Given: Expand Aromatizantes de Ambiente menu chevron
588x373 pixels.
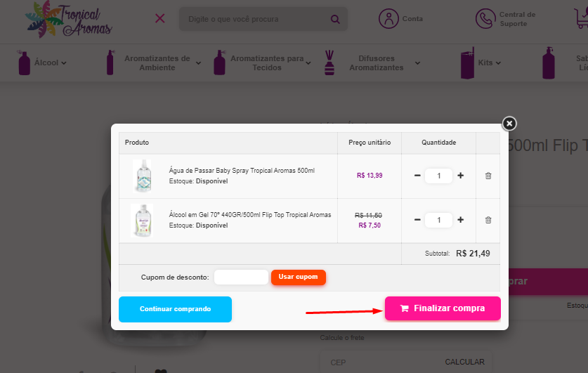Looking at the screenshot, I should coord(198,63).
